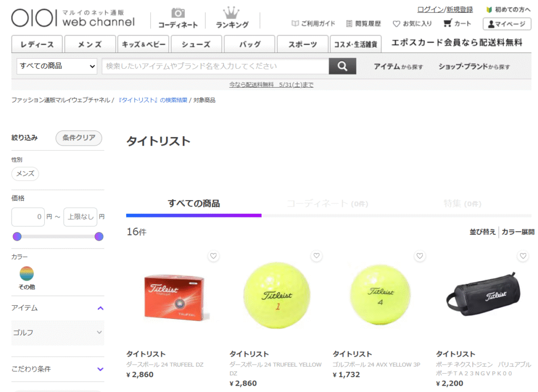Expand the こだわり条件 filter section
Image resolution: width=538 pixels, height=392 pixels.
[58, 369]
